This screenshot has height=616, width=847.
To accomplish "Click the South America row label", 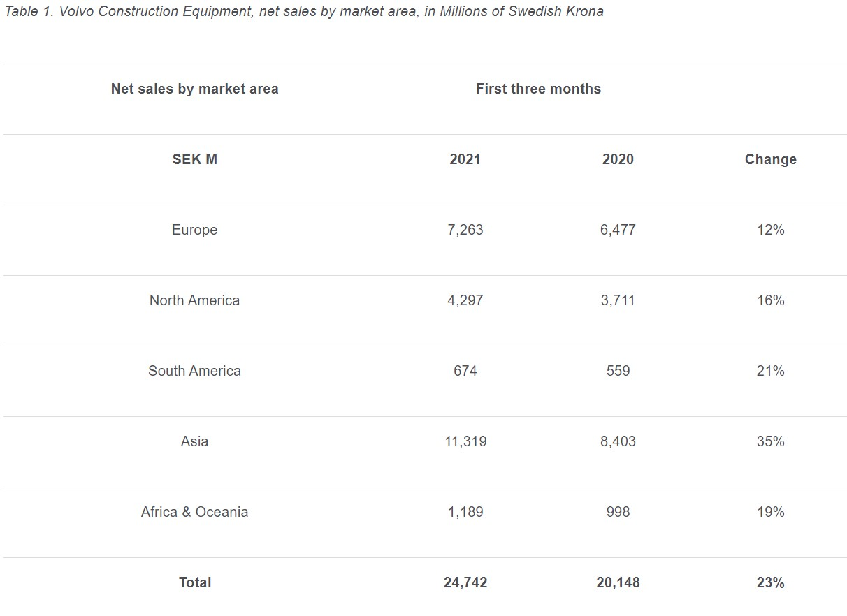I will coord(194,371).
